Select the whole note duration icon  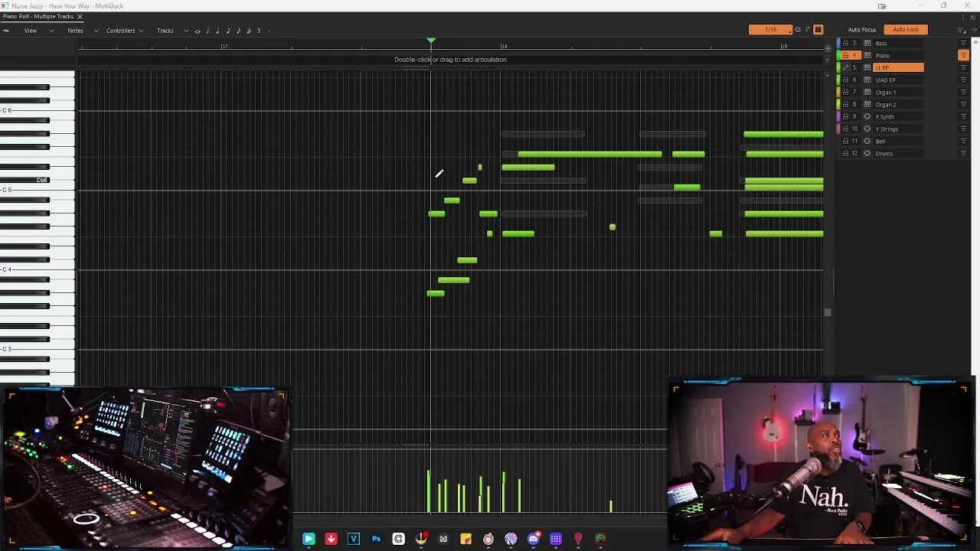[x=198, y=31]
